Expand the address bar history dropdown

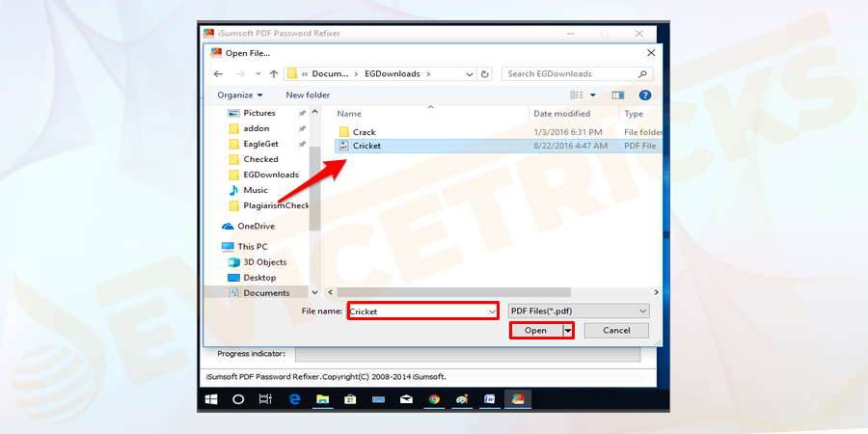click(x=470, y=73)
